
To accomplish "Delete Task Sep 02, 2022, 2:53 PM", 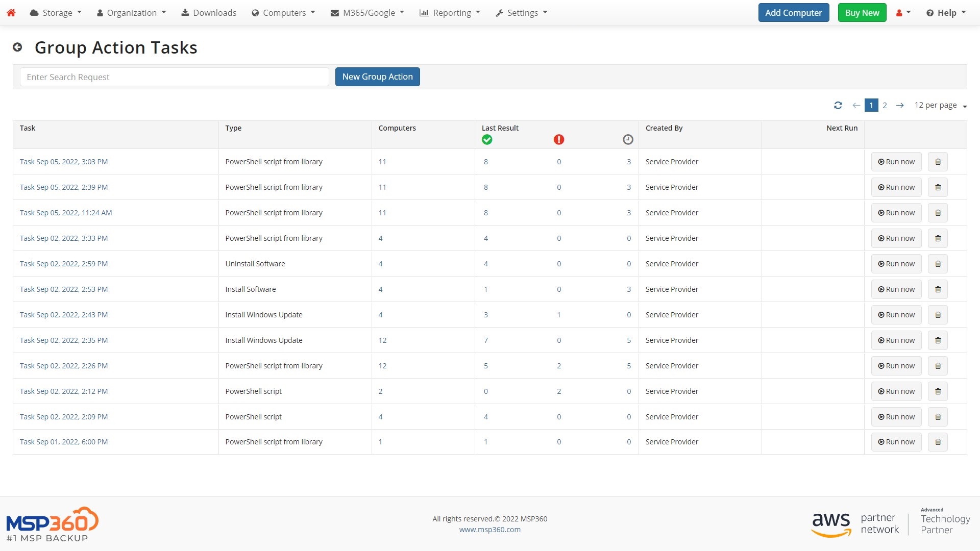I will (938, 289).
